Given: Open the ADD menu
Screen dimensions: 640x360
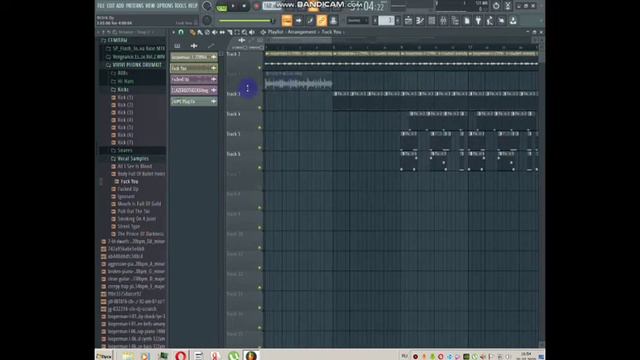Looking at the screenshot, I should [x=120, y=6].
